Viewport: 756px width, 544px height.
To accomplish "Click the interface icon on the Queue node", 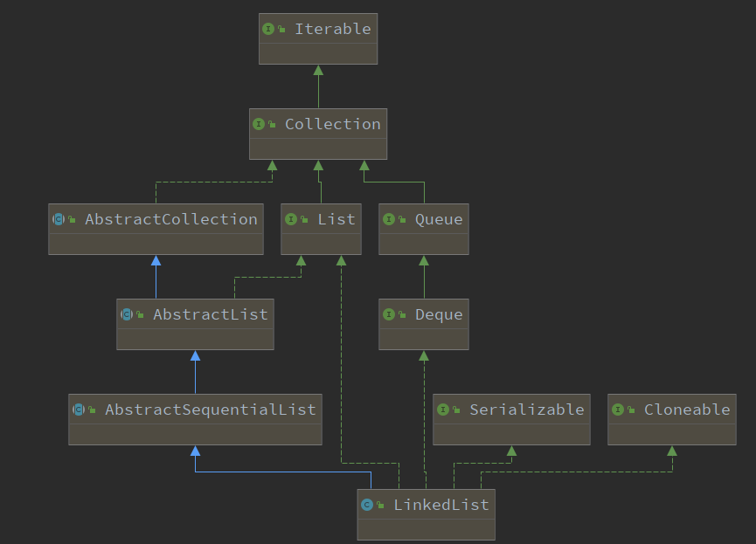I will (x=389, y=219).
